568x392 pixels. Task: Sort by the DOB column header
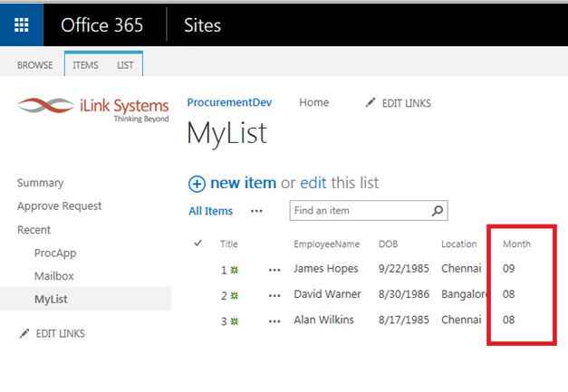(389, 244)
